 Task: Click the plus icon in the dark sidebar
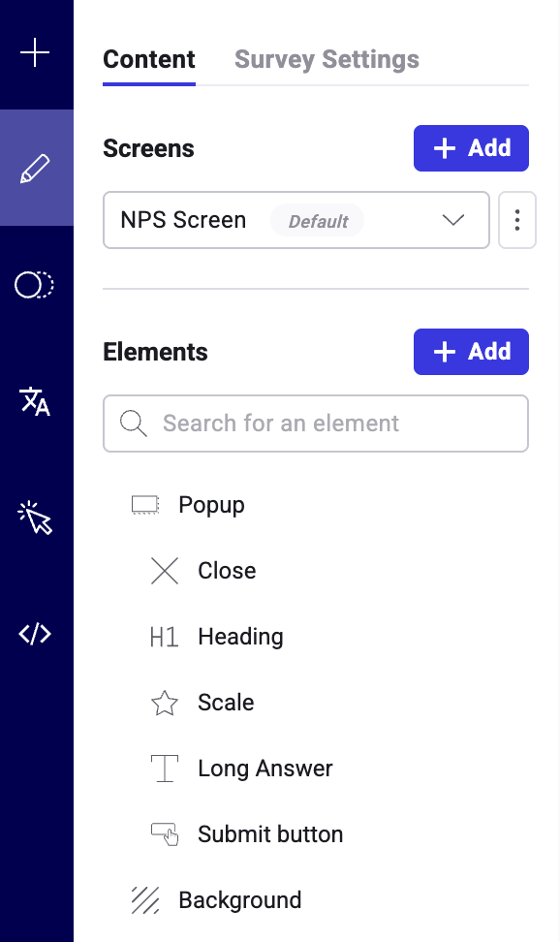35,53
